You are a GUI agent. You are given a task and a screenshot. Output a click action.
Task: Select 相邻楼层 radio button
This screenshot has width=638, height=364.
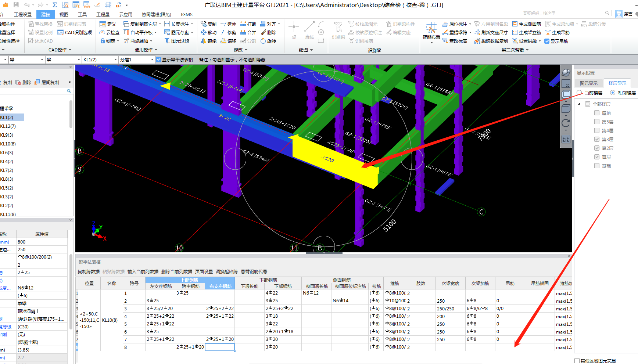[x=613, y=93]
